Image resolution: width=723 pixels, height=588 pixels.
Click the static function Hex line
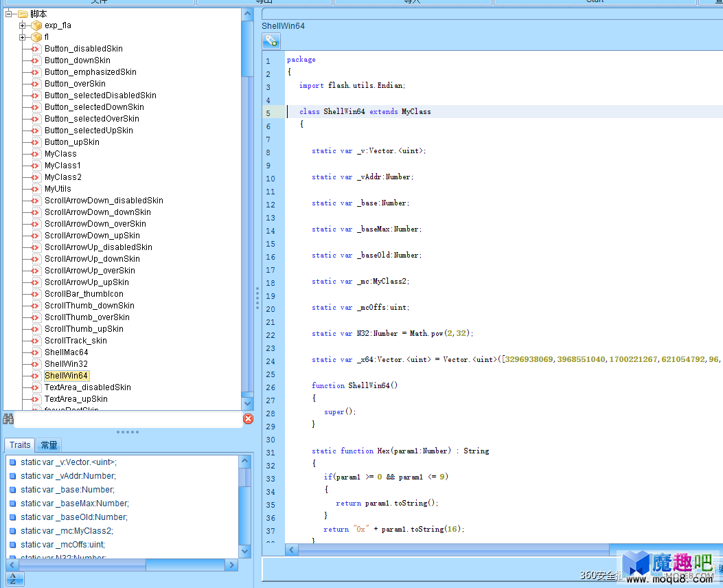click(x=400, y=451)
